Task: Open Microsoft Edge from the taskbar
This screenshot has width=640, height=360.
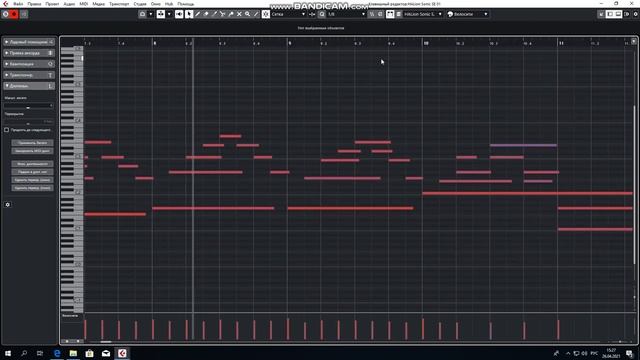Action: [57, 353]
